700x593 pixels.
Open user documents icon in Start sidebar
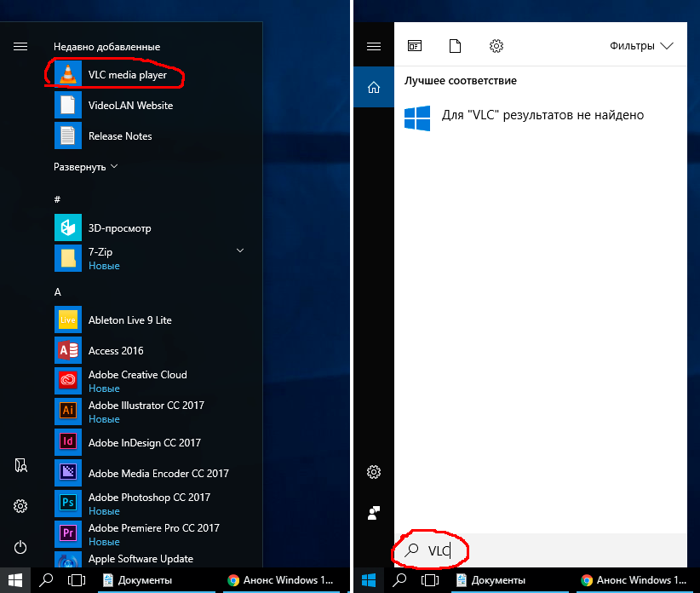click(x=20, y=465)
